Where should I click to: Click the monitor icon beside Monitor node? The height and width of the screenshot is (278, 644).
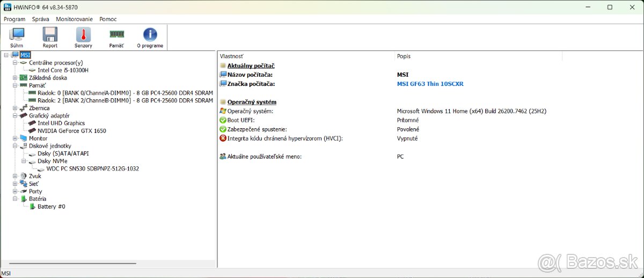pos(24,138)
